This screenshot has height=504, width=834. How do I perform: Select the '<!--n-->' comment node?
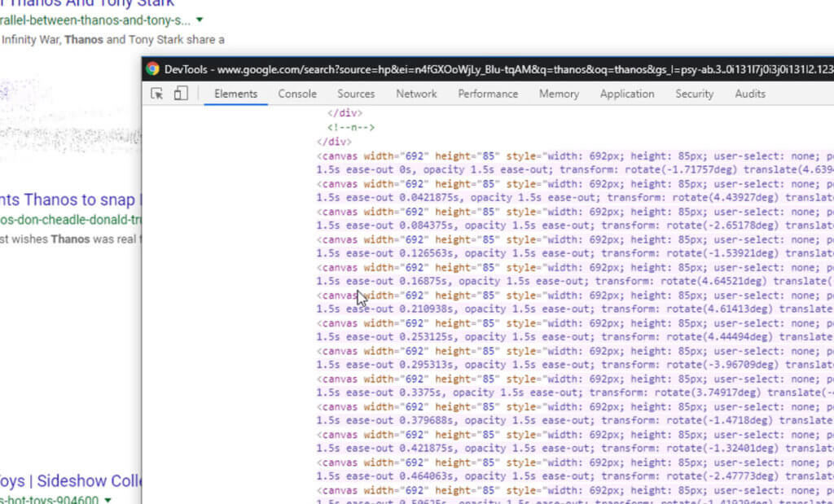351,127
